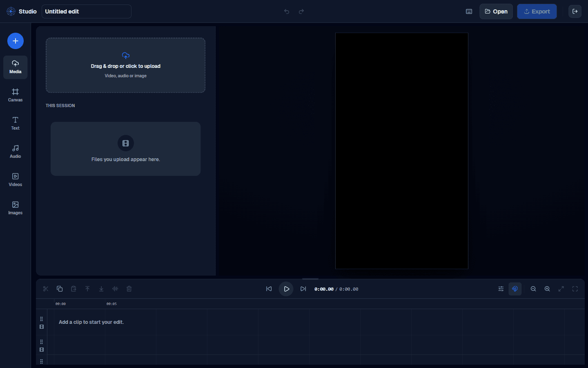Screen dimensions: 588x368
Task: Open the keyboard shortcuts icon
Action: click(469, 11)
